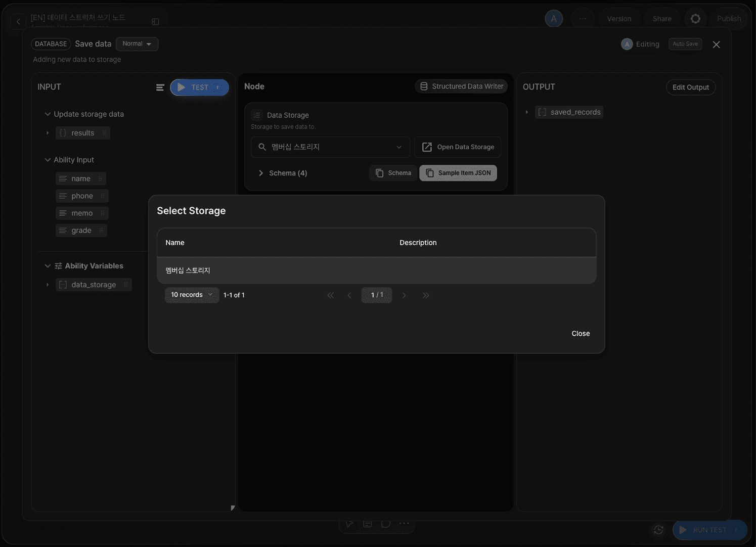Open settings with the gear icon
756x547 pixels.
pos(695,19)
